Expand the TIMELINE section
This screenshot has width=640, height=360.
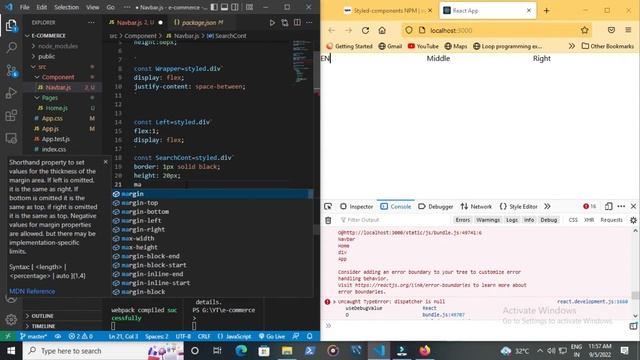(x=62, y=326)
